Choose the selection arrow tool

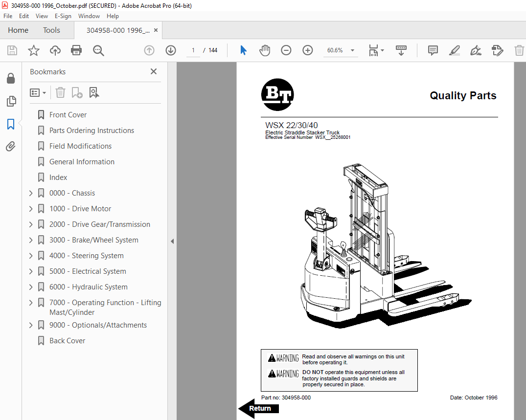tap(243, 50)
